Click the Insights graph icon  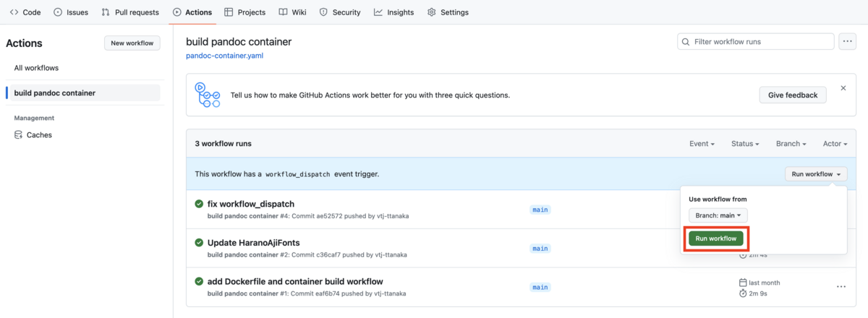click(x=378, y=12)
